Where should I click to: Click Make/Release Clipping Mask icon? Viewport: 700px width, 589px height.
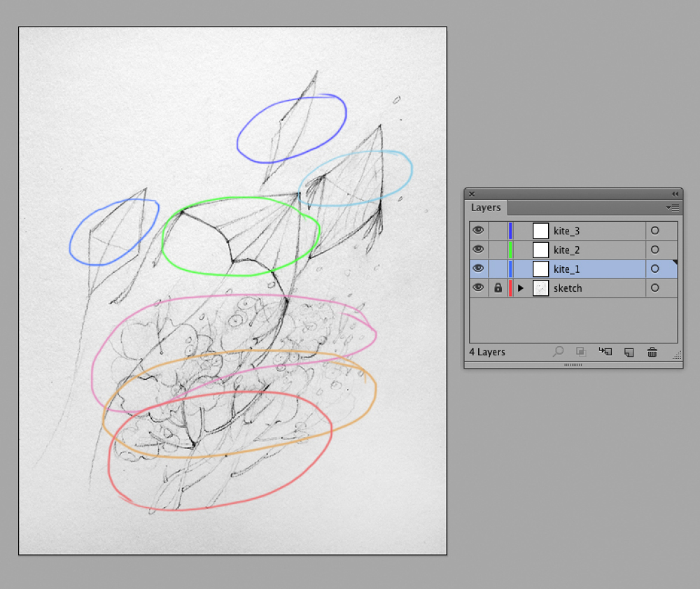pos(581,352)
